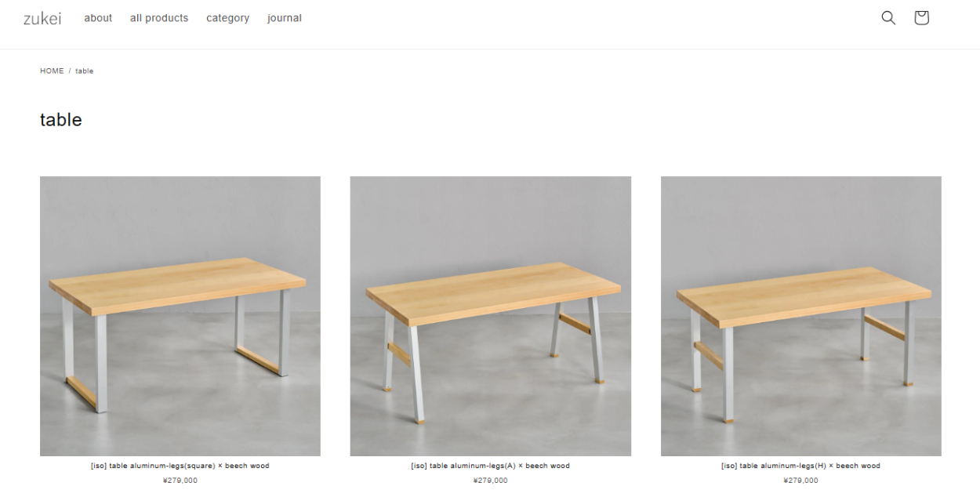980x497 pixels.
Task: Click the slash separator in breadcrumb
Action: point(70,71)
